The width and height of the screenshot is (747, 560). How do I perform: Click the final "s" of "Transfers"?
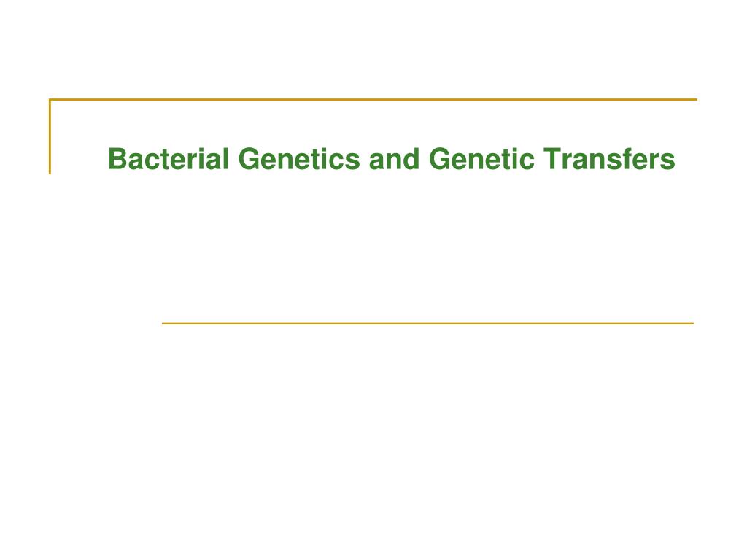click(x=669, y=162)
